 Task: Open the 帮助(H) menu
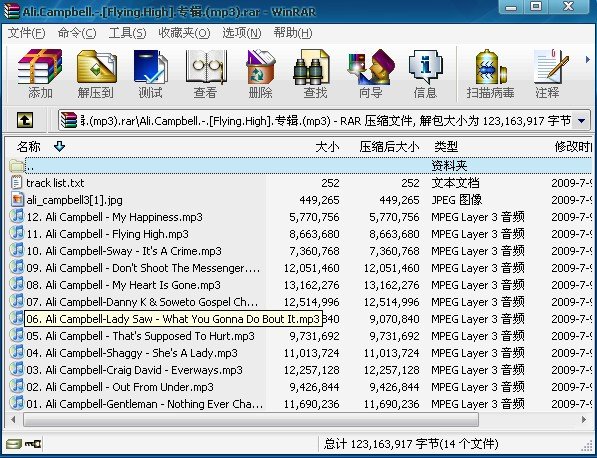293,33
